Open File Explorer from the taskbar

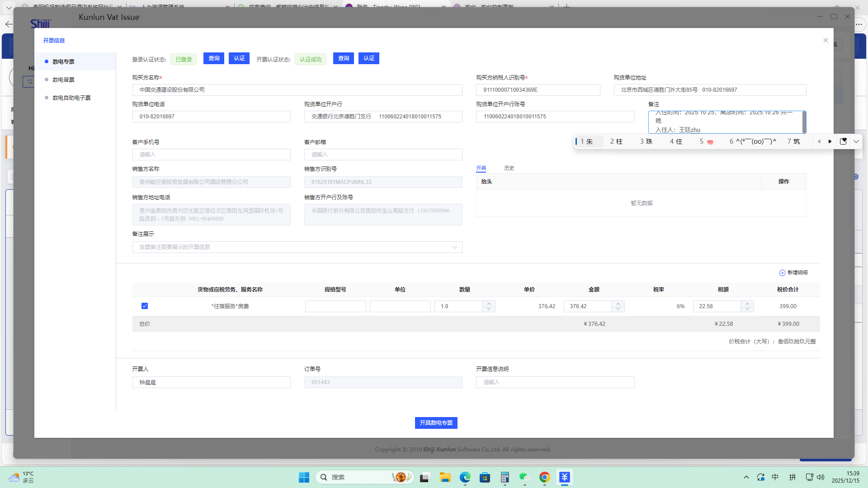pyautogui.click(x=445, y=477)
